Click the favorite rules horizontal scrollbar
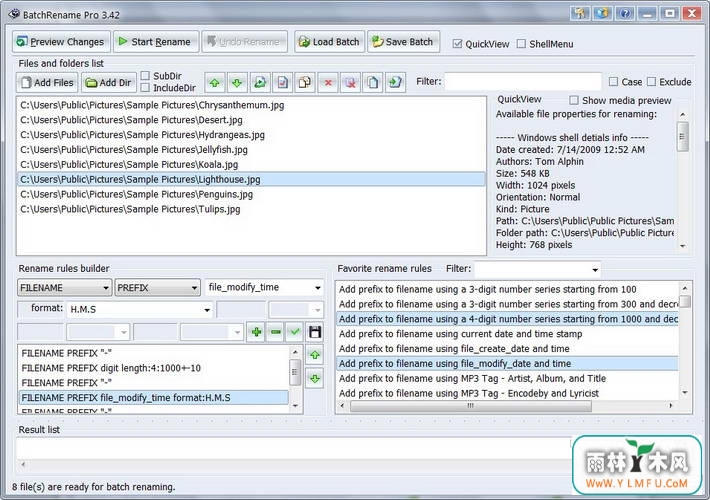Screen dimensions: 710x500 (x=471, y=406)
